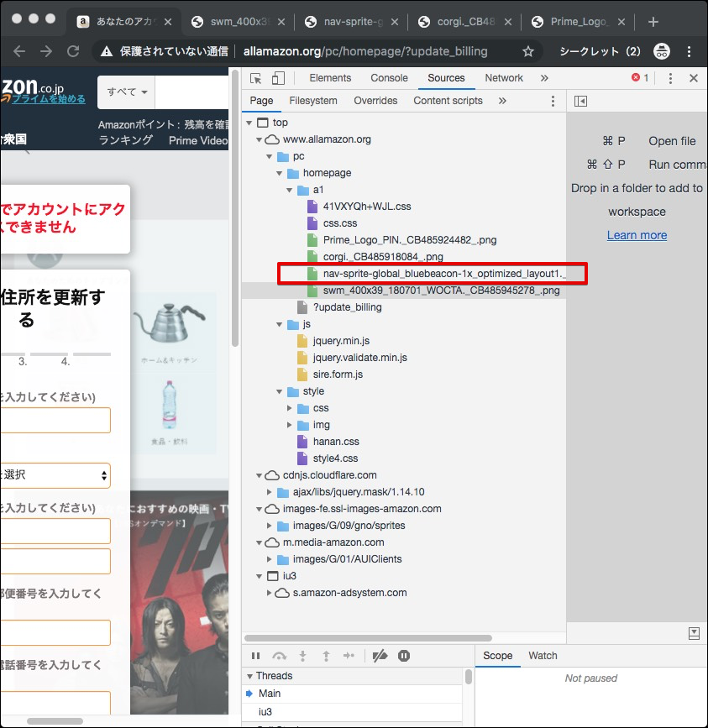Click the show console drawer icon
This screenshot has height=728, width=708.
tap(694, 632)
